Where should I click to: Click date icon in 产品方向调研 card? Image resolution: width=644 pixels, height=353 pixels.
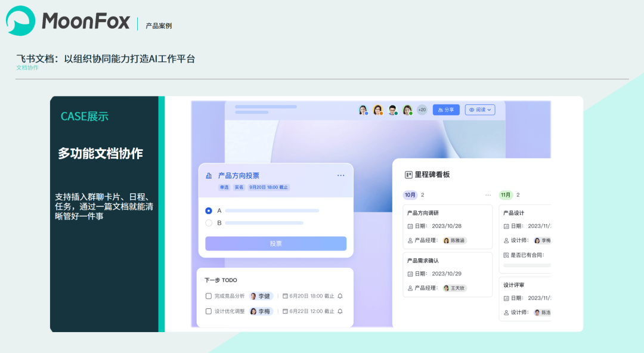point(410,226)
